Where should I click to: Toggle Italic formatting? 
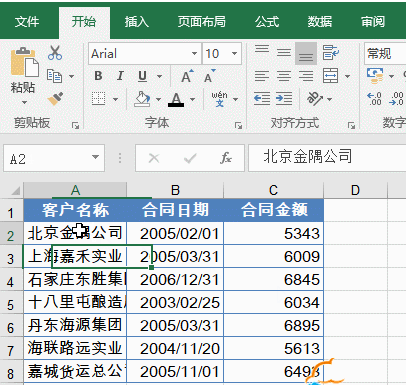(120, 76)
